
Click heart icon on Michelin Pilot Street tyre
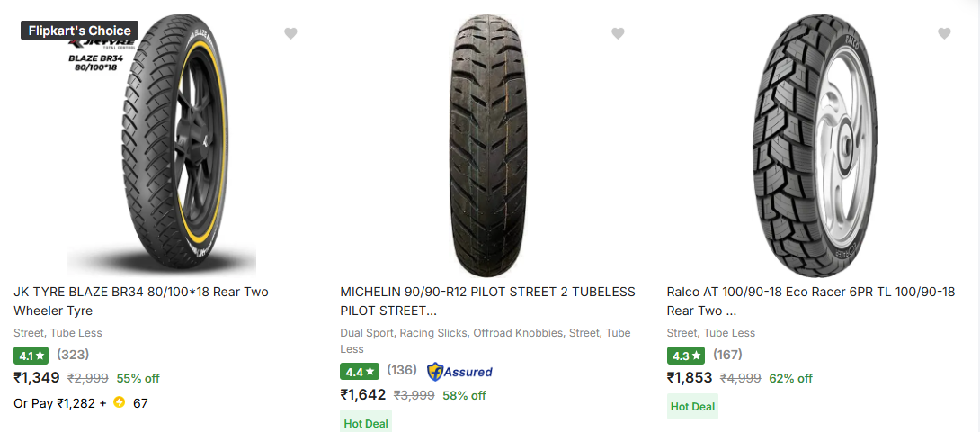[x=618, y=33]
